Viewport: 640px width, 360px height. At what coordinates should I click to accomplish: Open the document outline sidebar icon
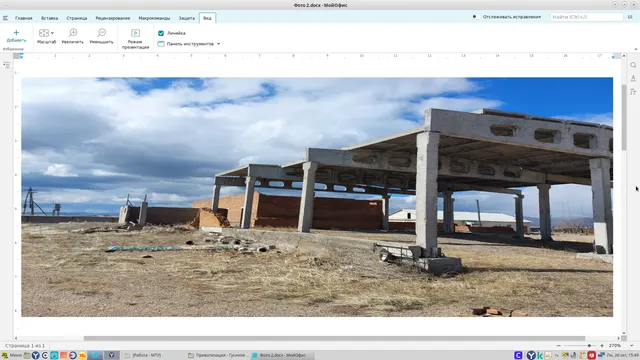coord(7,65)
